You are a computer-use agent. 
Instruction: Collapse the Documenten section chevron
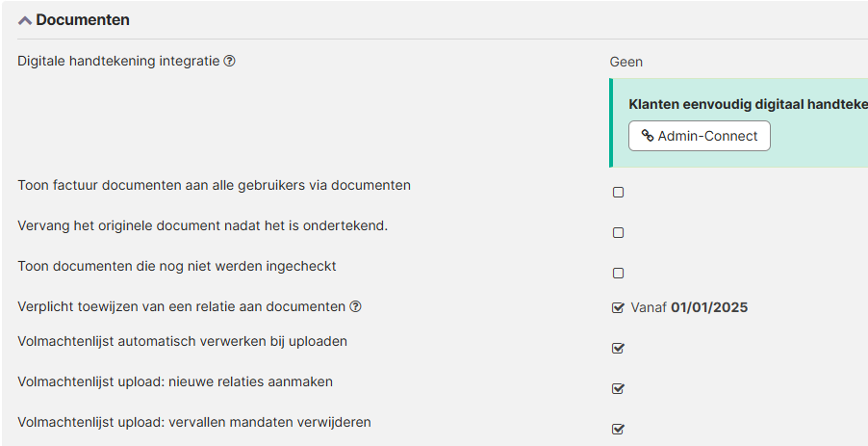(25, 20)
